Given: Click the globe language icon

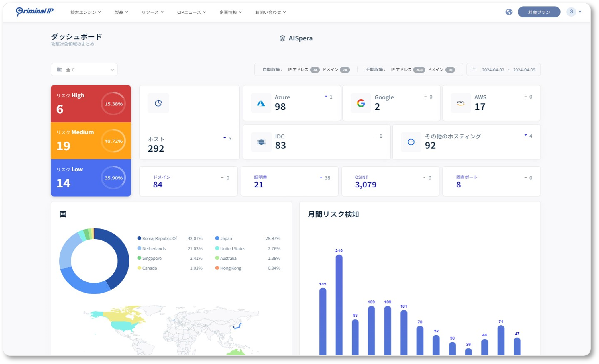Looking at the screenshot, I should [509, 12].
